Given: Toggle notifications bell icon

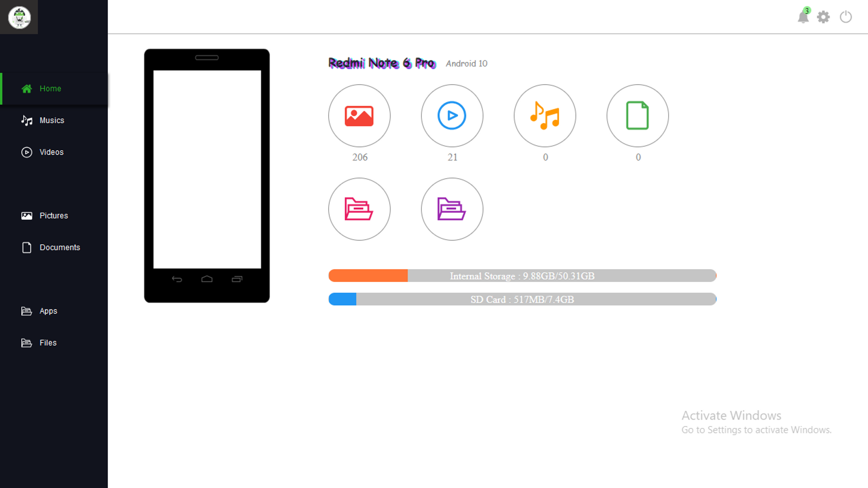Looking at the screenshot, I should (803, 16).
